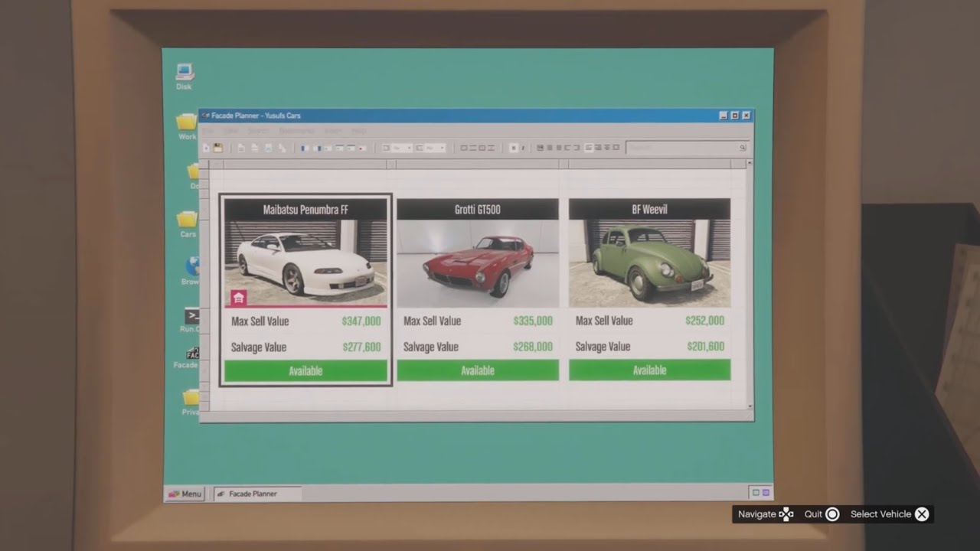This screenshot has width=980, height=551.
Task: Click Salvage Value label on GT500 card
Action: tap(431, 347)
